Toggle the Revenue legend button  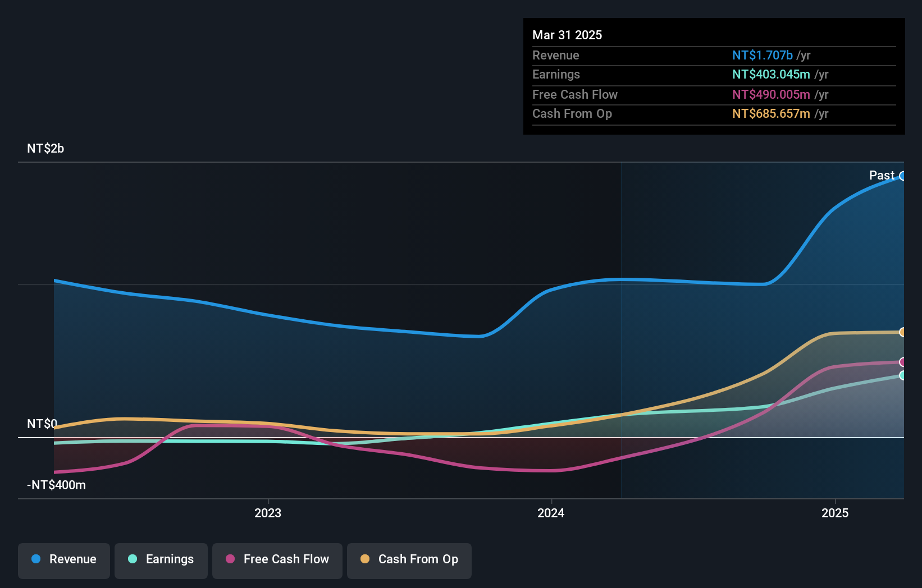[x=64, y=561]
